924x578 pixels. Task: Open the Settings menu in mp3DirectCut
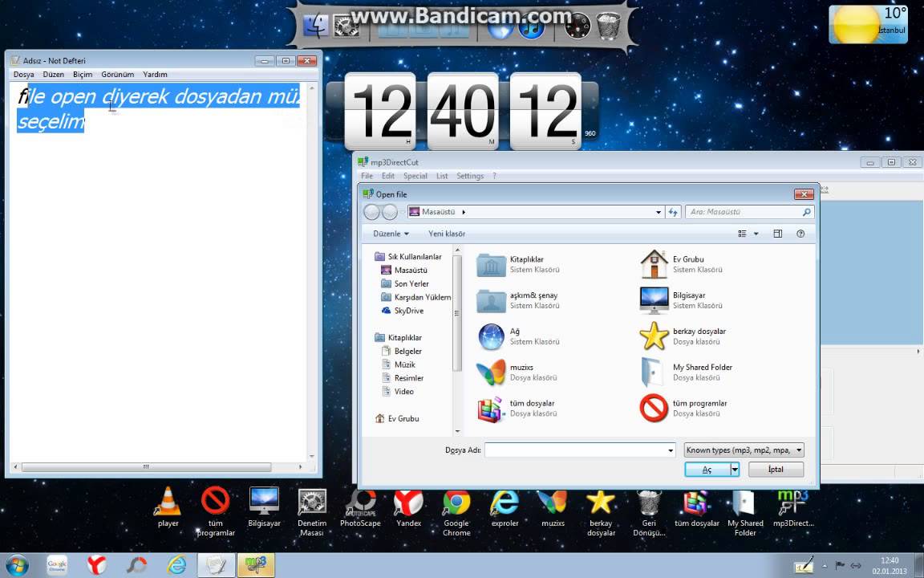(470, 176)
